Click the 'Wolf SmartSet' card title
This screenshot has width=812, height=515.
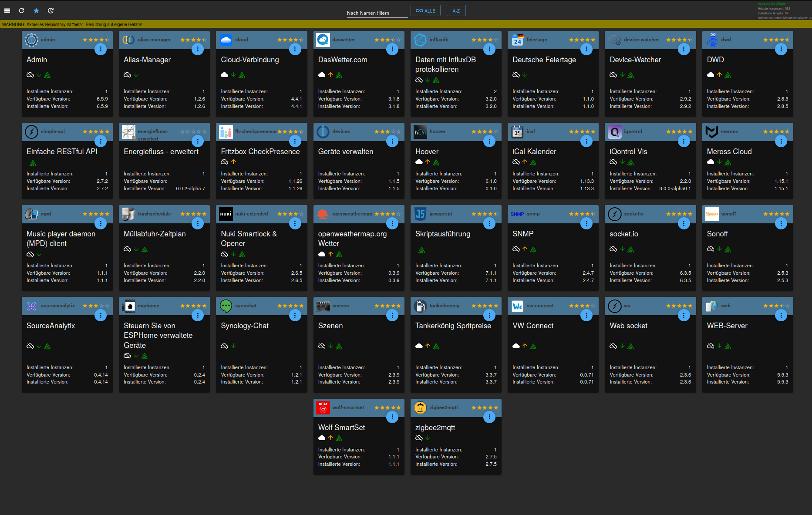(x=342, y=427)
